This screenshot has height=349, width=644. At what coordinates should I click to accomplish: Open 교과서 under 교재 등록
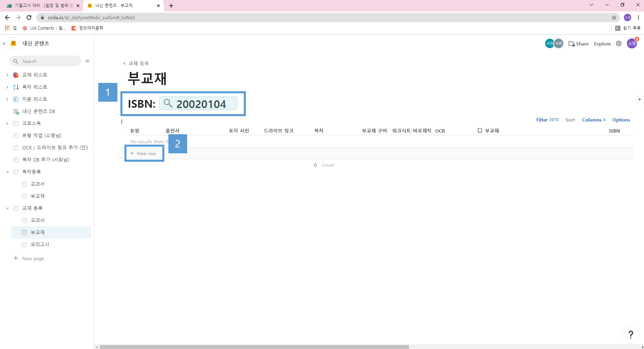pos(38,220)
